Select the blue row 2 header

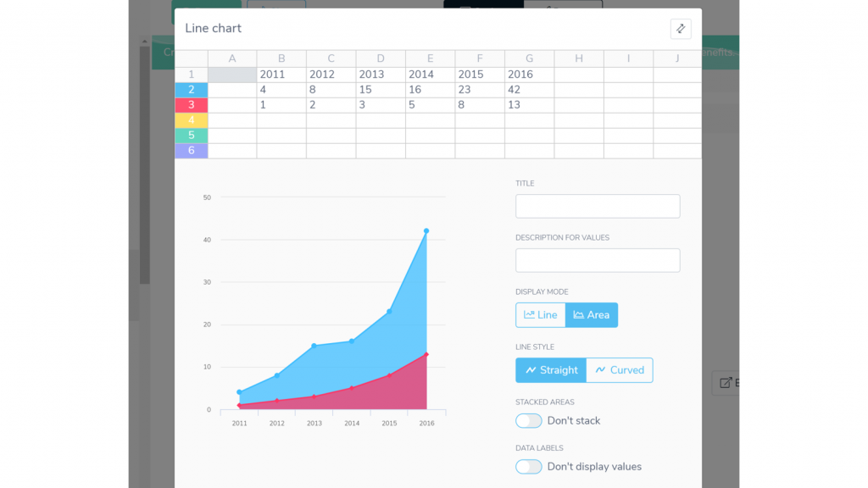(192, 90)
